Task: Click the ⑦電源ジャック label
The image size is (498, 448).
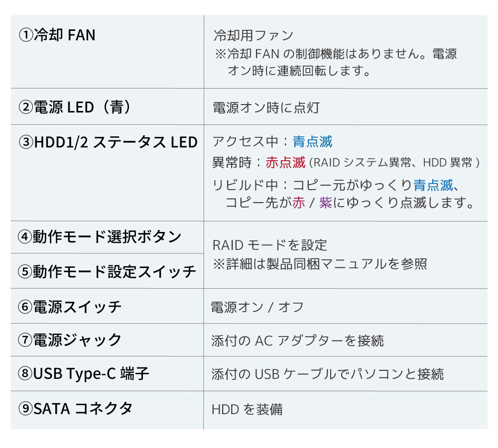Action: (70, 340)
